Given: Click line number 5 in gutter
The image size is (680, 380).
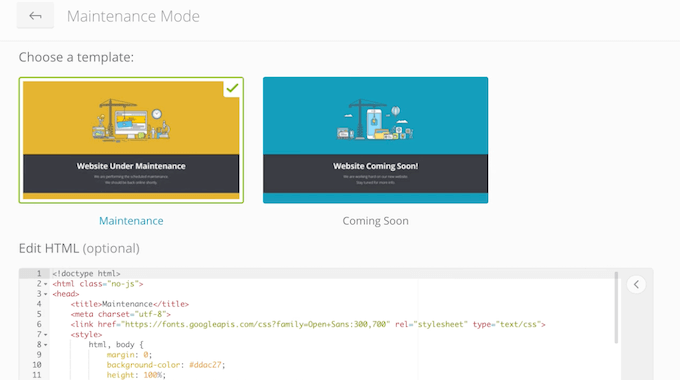Looking at the screenshot, I should click(x=39, y=314).
